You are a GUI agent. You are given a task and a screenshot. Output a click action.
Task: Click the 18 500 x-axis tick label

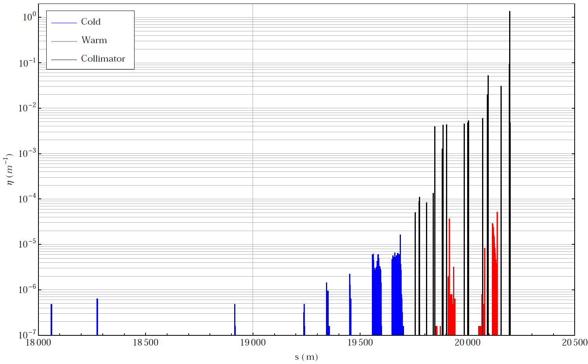(x=146, y=343)
